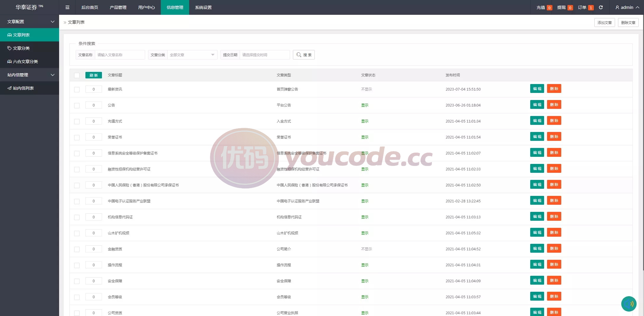
Task: Click the admin user icon
Action: click(617, 7)
